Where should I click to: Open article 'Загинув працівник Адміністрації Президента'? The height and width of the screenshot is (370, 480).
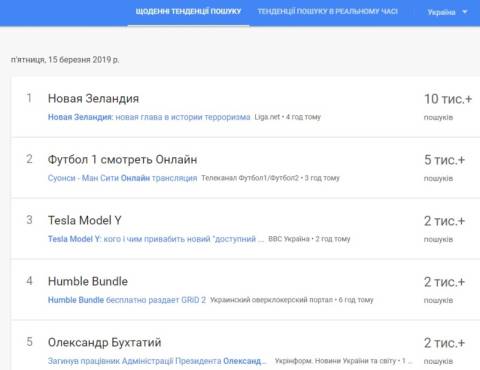coord(157,361)
